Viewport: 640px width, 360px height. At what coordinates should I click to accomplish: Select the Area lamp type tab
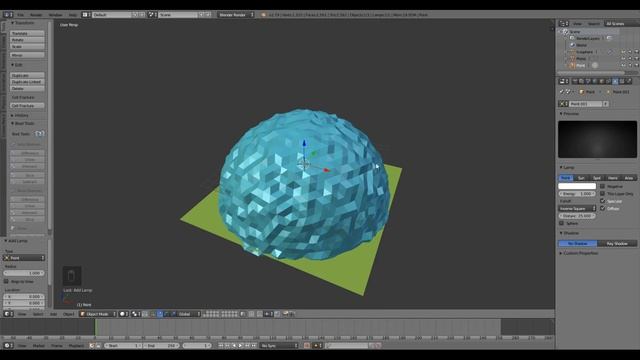(x=629, y=178)
